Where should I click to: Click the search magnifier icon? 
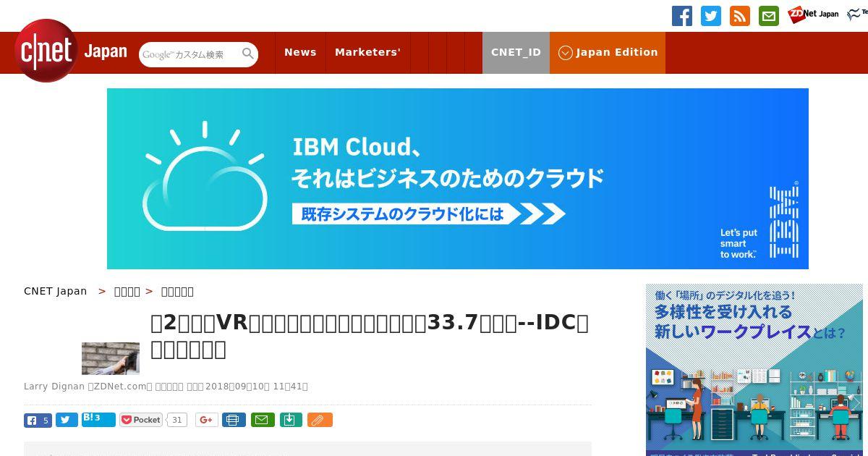[248, 54]
